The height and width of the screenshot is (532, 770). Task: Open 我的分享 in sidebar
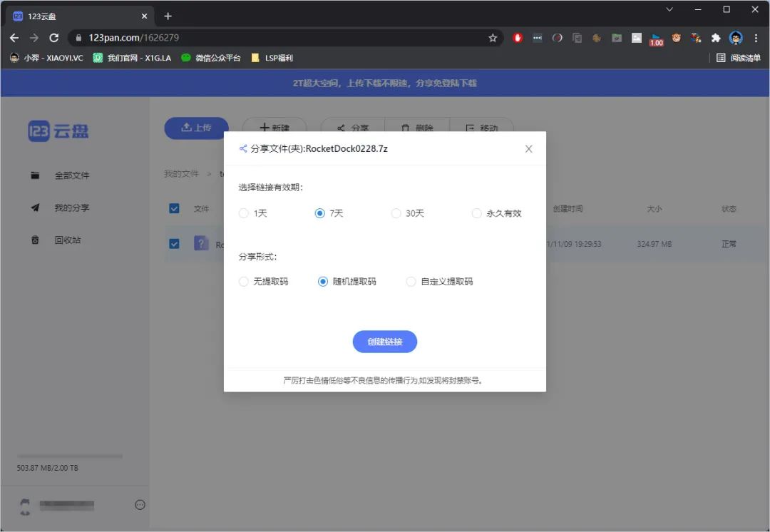(x=71, y=208)
